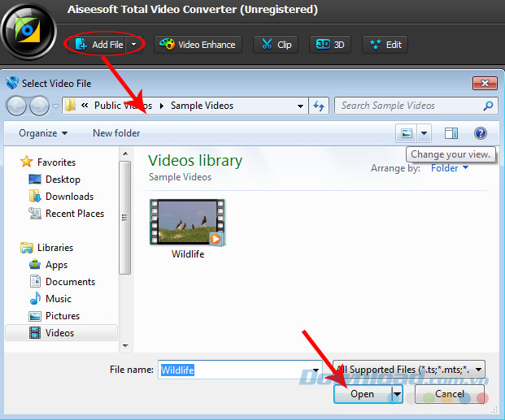Open the help question mark icon
This screenshot has width=505, height=420.
click(480, 133)
